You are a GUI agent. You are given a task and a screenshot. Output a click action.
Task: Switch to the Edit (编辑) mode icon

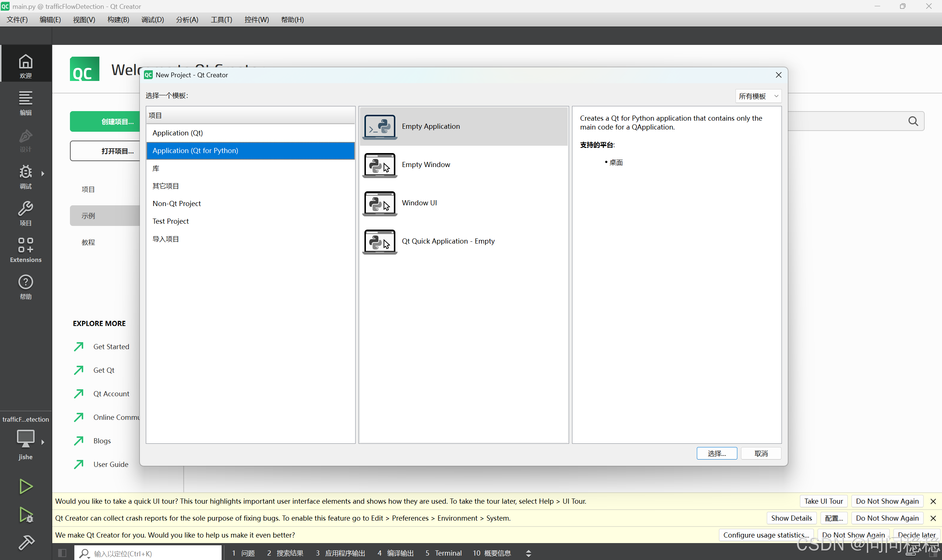pyautogui.click(x=26, y=102)
